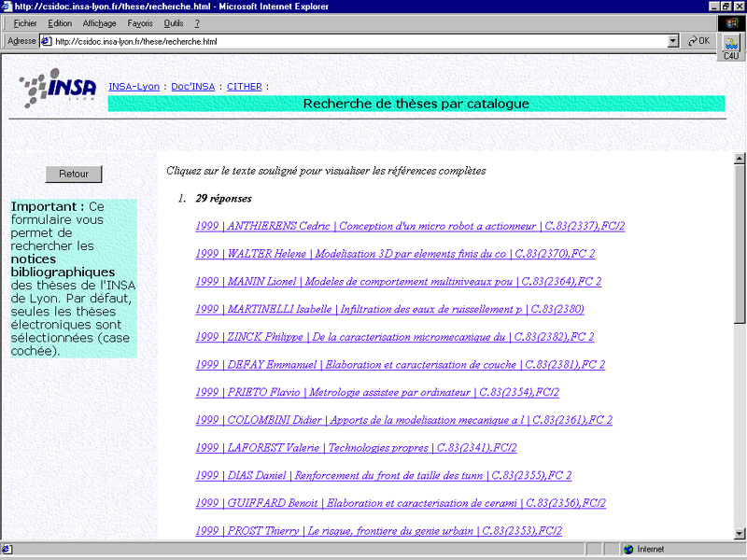Open the CITHER link
Viewport: 747px width, 560px height.
(x=245, y=87)
